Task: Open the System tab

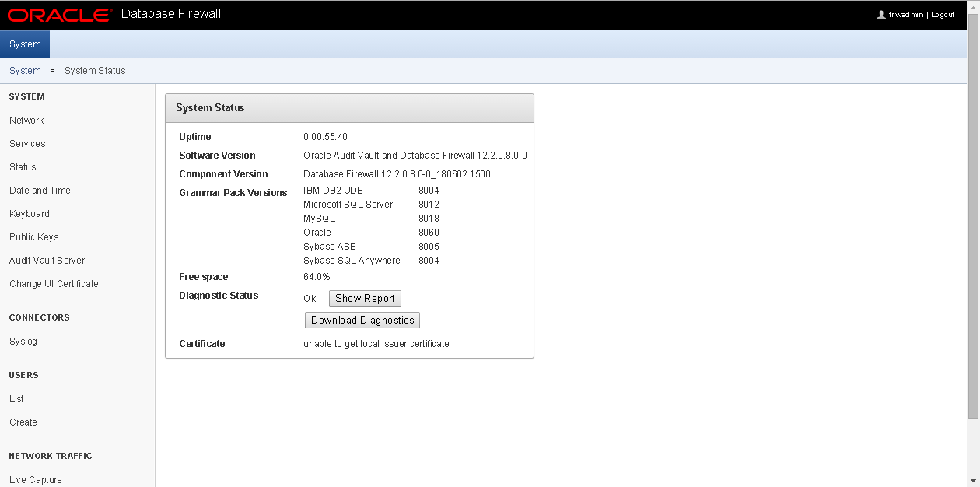Action: coord(25,44)
